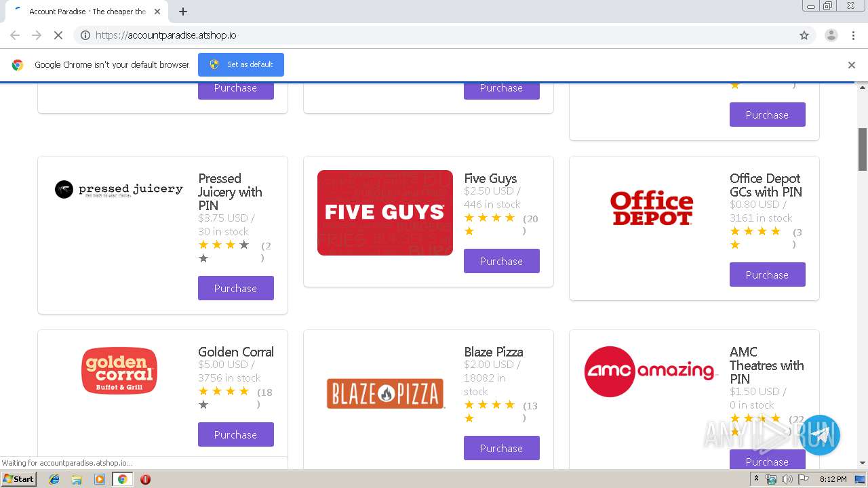
Task: Open the Office Depot GCs with PIN title
Action: 766,185
